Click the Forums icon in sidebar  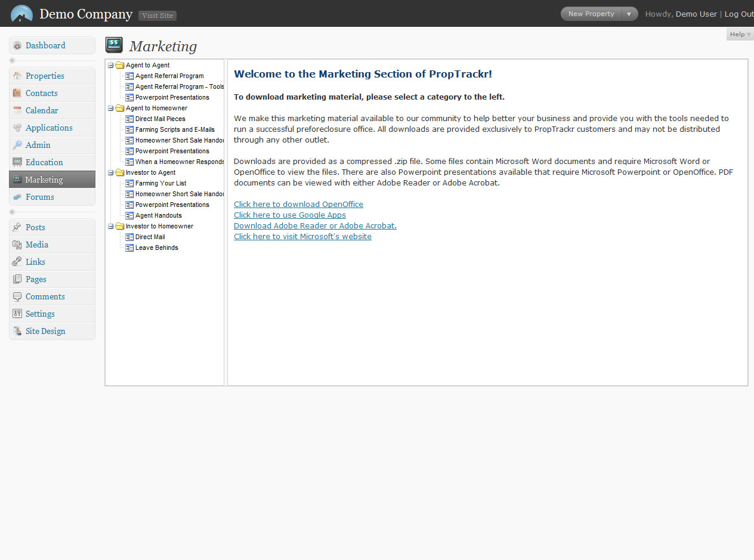click(x=17, y=197)
